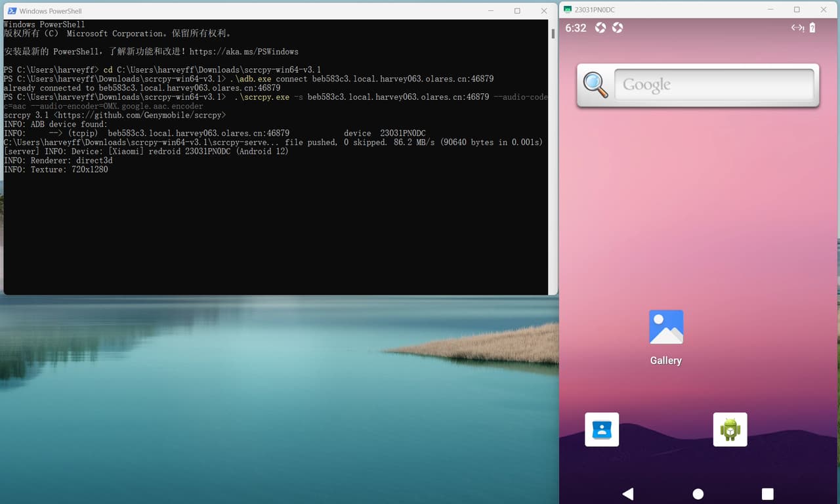The image size is (840, 504).
Task: Click the '.\adb.exe connect' command line
Action: point(249,79)
